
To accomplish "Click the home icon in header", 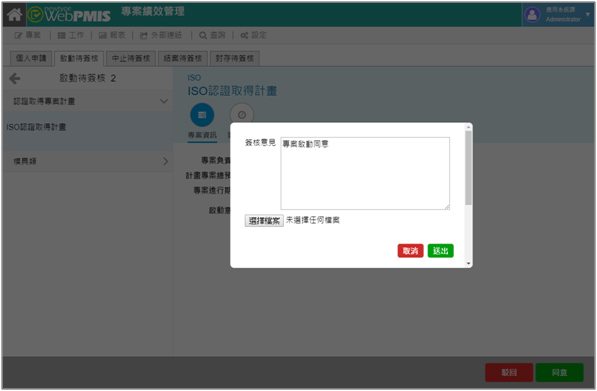I will [14, 14].
